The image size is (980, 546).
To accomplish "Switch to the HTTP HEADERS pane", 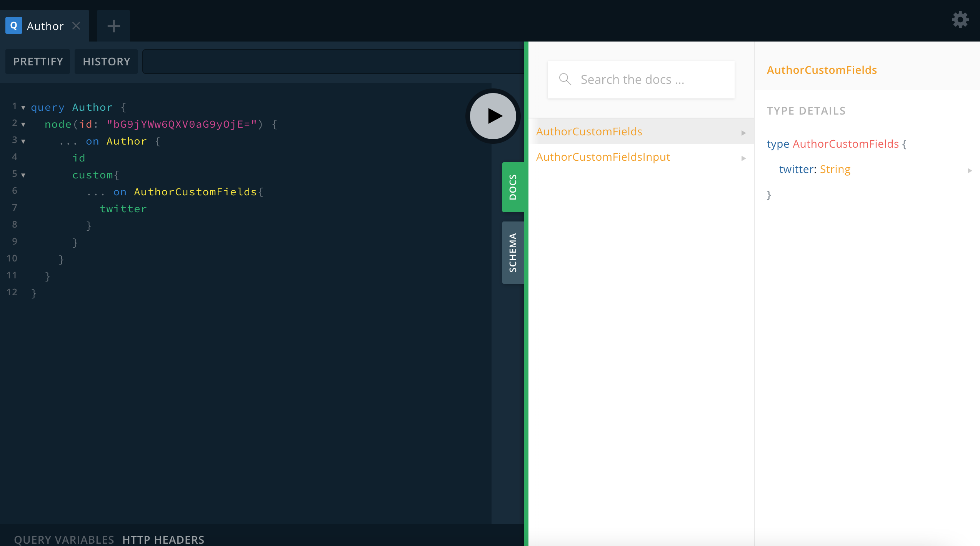I will click(x=163, y=539).
